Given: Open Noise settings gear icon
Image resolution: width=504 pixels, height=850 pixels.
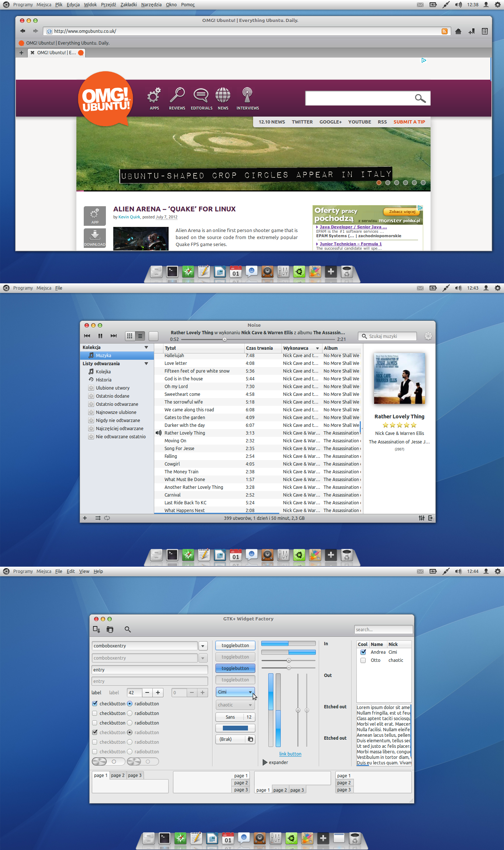Looking at the screenshot, I should point(428,336).
